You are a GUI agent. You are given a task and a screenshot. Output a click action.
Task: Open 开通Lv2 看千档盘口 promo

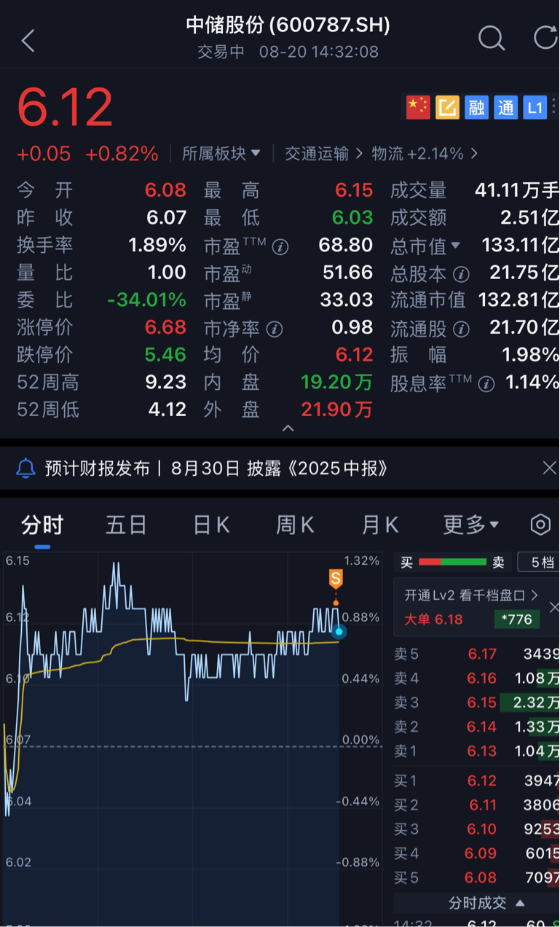click(471, 595)
